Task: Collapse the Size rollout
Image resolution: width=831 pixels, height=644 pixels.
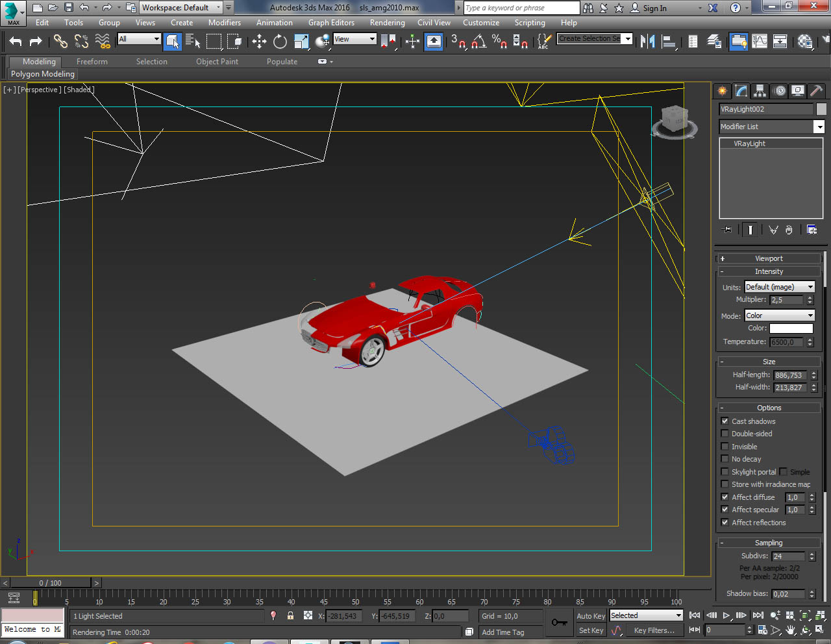Action: [769, 362]
